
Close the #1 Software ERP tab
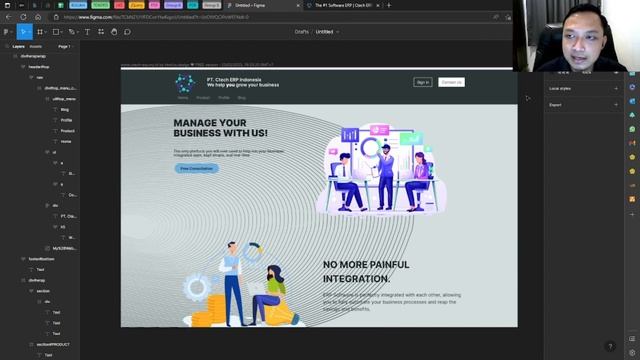click(378, 5)
